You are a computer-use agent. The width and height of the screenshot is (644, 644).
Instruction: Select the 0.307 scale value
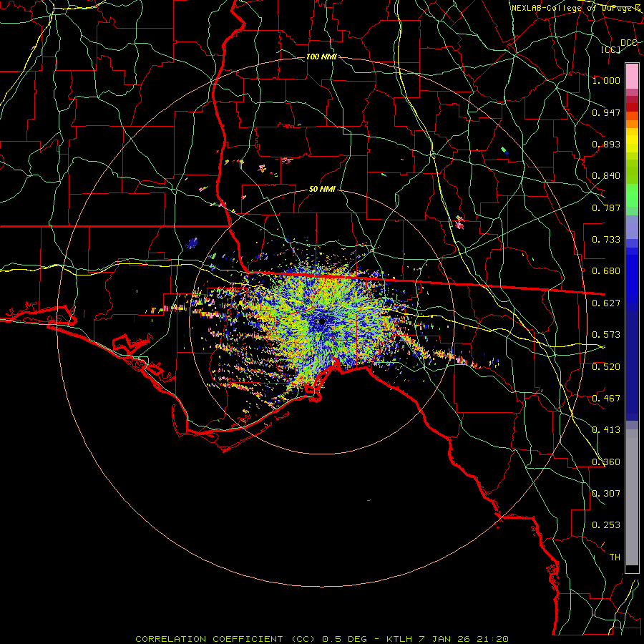click(606, 494)
